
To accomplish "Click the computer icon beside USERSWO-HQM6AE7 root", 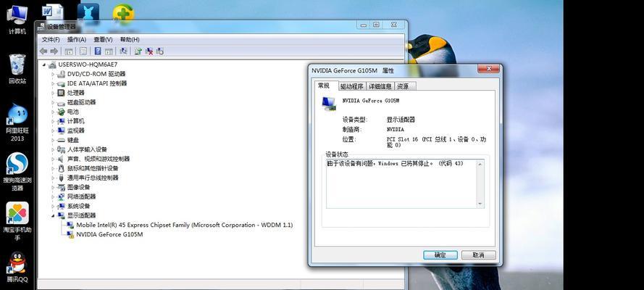I will (x=52, y=65).
